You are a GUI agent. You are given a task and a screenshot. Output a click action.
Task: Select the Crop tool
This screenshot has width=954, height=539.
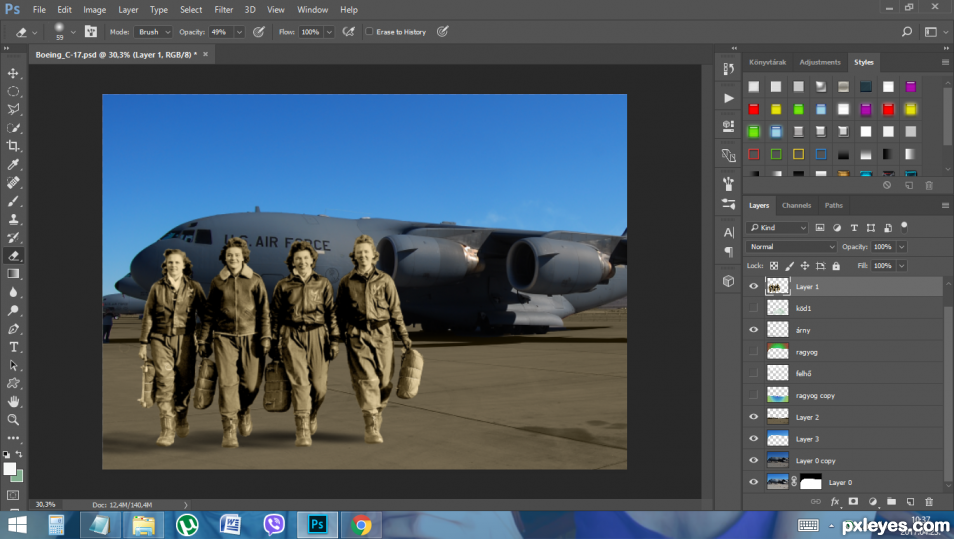point(13,146)
